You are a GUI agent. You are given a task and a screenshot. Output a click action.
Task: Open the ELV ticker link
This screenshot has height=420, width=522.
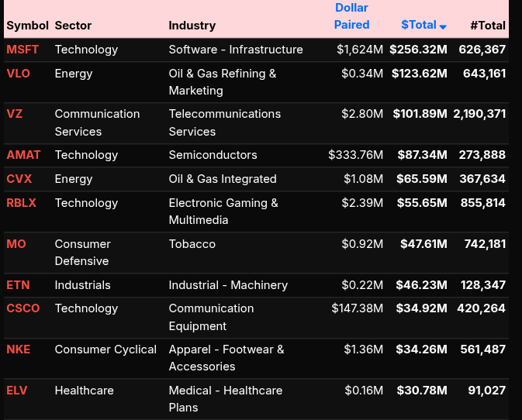point(17,391)
